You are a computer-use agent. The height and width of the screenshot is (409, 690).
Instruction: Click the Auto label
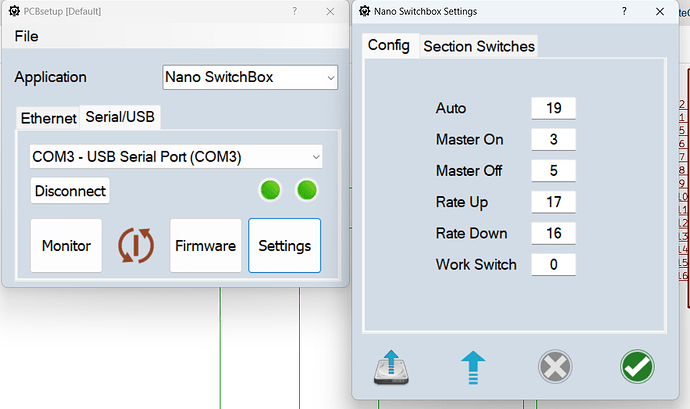(x=451, y=108)
